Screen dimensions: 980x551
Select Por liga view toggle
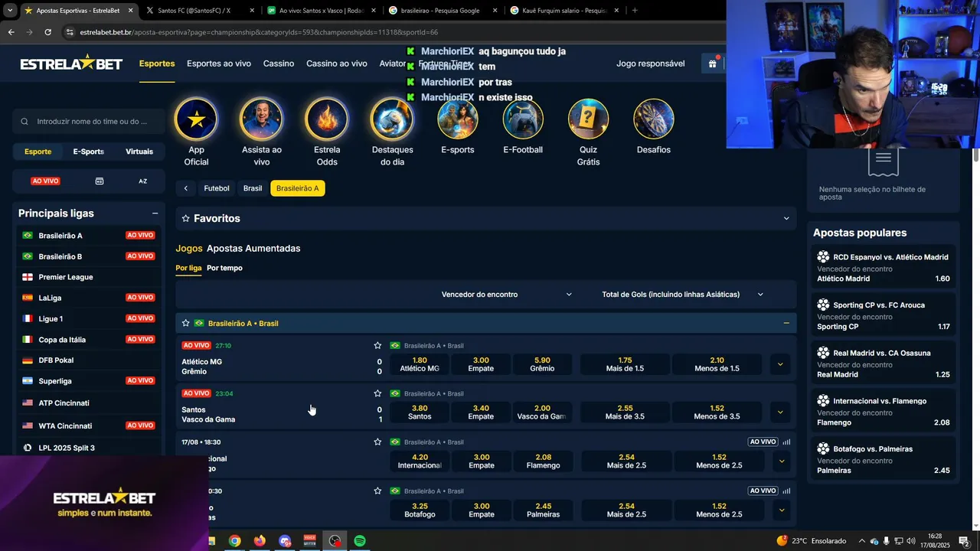click(x=188, y=268)
